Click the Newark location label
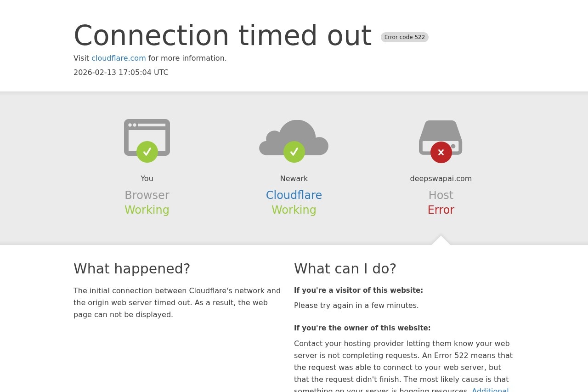This screenshot has width=588, height=392. click(294, 179)
